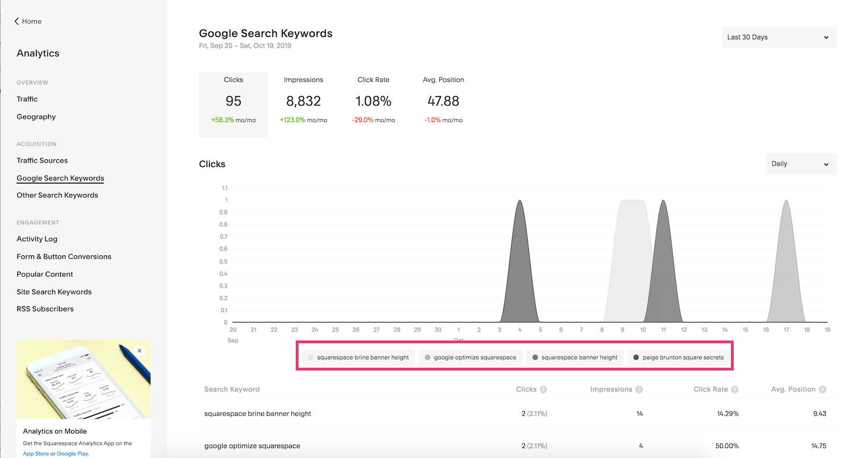Image resolution: width=868 pixels, height=458 pixels.
Task: Toggle squarespace brine banner height legend series
Action: [358, 357]
